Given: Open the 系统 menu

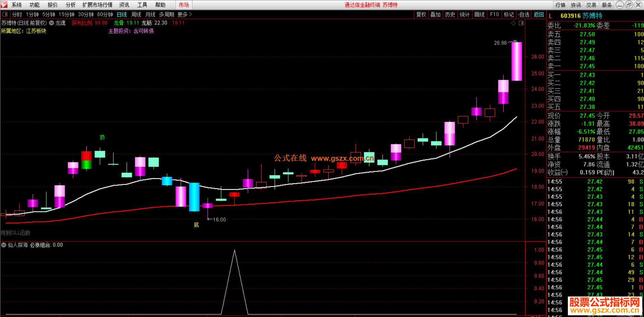Looking at the screenshot, I should tap(16, 5).
